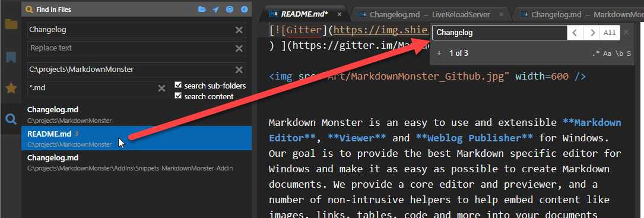
Task: Switch to Changelog.md – LiveReloadServer tab
Action: (430, 15)
